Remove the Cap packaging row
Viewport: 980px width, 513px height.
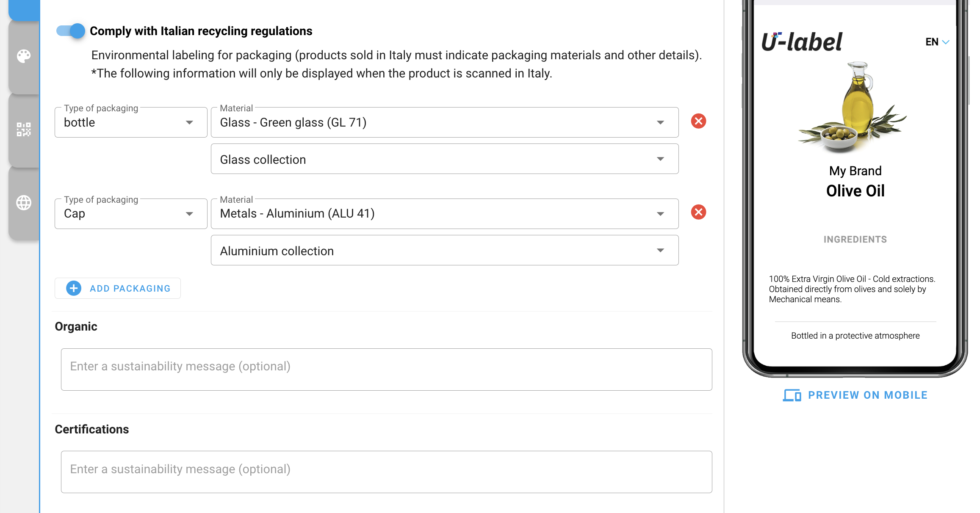coord(698,212)
